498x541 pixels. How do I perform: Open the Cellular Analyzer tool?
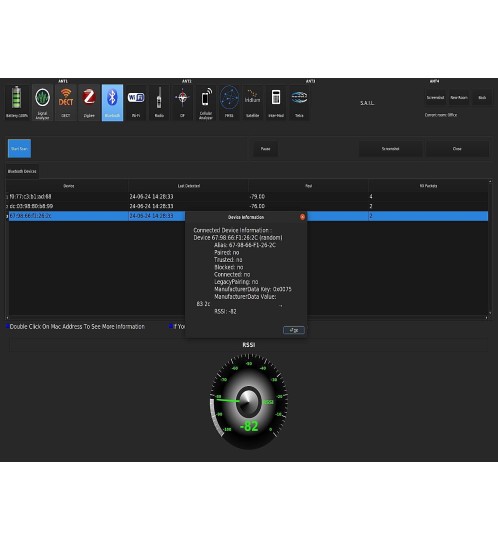(x=206, y=102)
